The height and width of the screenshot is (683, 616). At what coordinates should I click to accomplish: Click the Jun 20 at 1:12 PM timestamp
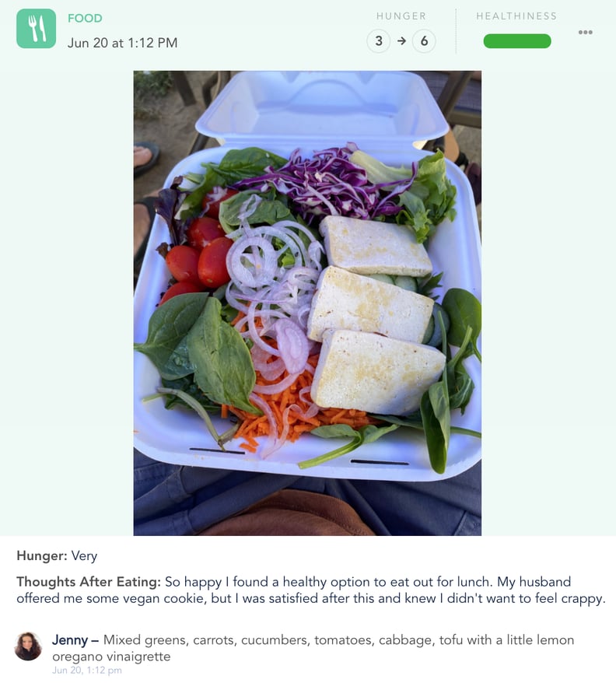[x=122, y=43]
